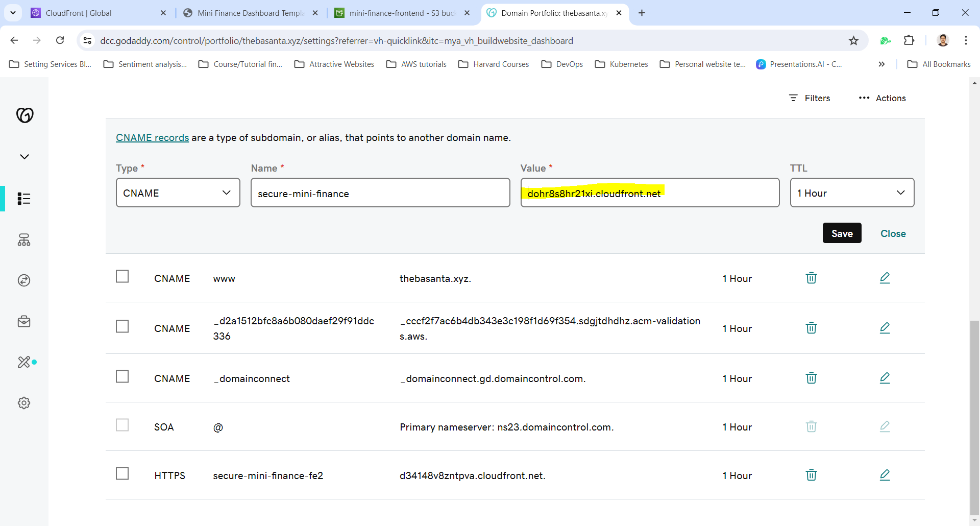Click the GoDaddy logo icon in sidebar
The image size is (980, 526).
[24, 115]
